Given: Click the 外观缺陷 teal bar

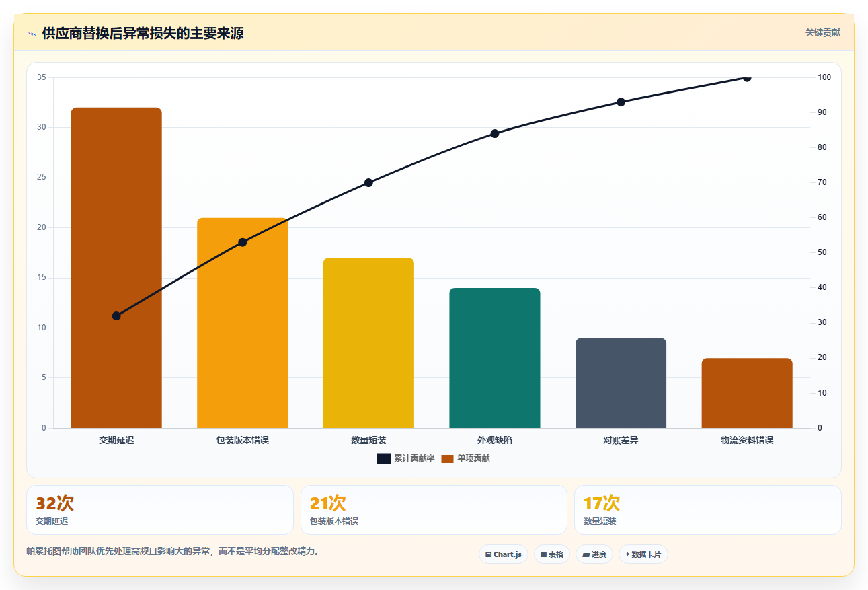Looking at the screenshot, I should point(495,358).
